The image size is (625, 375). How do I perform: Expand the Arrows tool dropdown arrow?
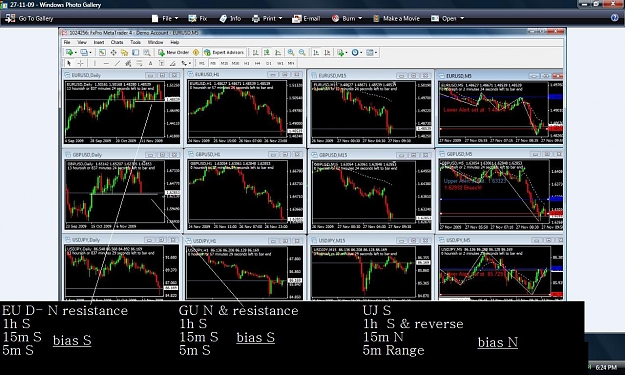point(190,63)
